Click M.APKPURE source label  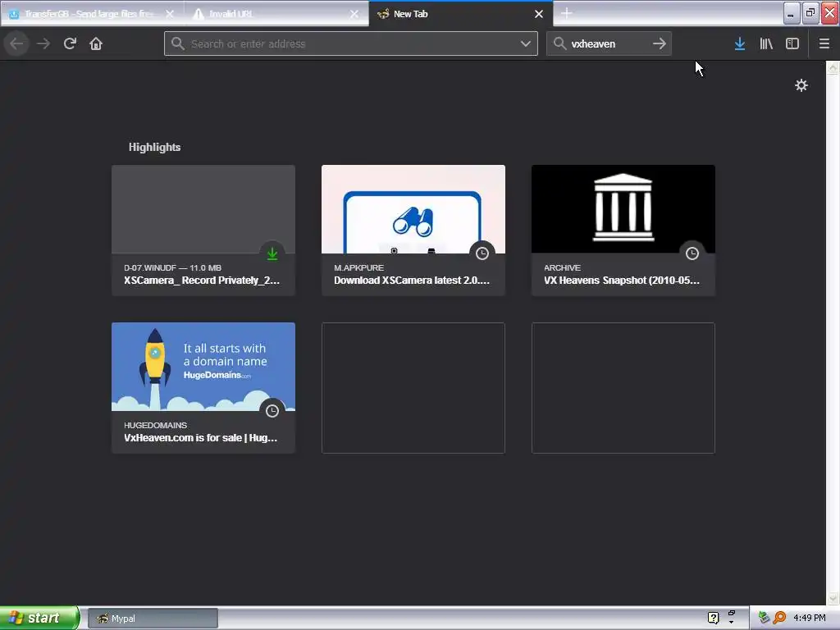[359, 268]
